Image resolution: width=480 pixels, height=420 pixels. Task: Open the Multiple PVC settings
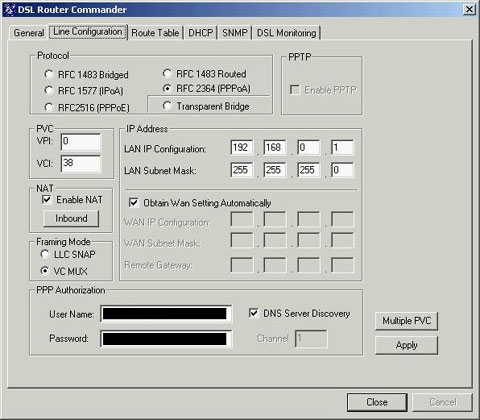pos(406,321)
